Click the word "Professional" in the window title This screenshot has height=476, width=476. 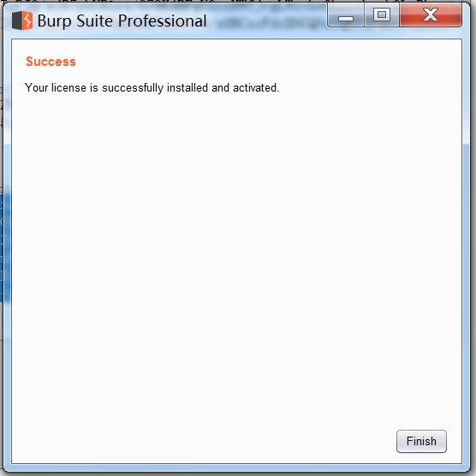tap(163, 21)
